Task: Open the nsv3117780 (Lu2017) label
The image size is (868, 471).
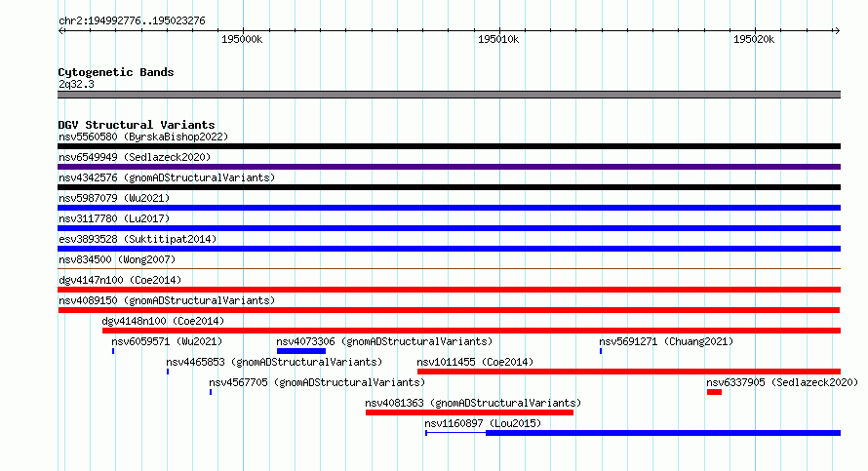Action: pos(114,218)
